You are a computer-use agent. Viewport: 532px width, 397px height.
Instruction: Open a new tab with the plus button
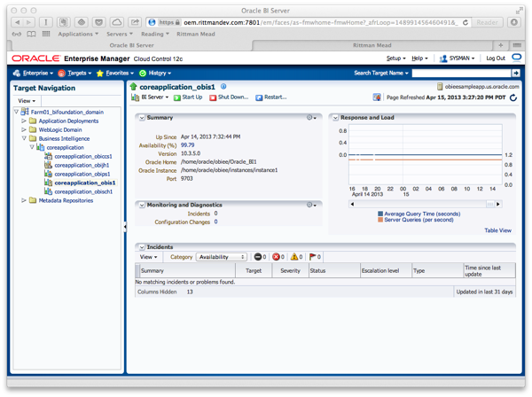500,45
